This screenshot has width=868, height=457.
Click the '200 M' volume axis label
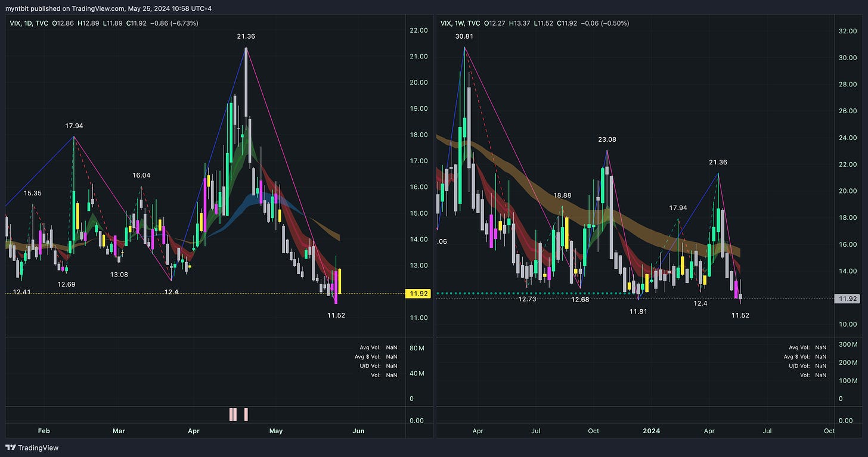tap(848, 363)
